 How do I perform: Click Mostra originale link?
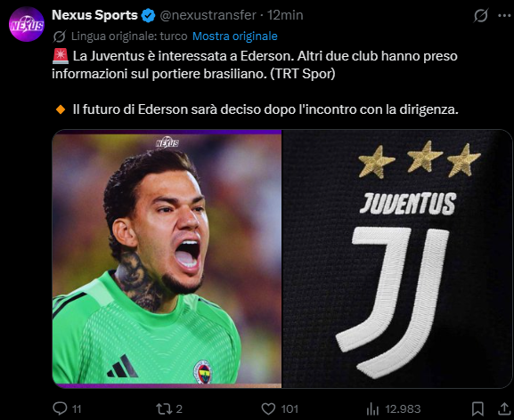point(234,36)
